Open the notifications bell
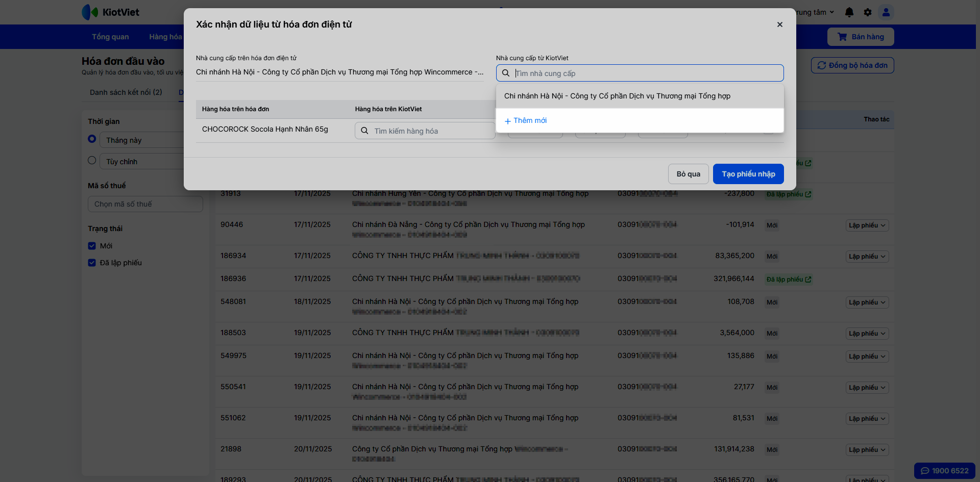980x482 pixels. click(849, 12)
